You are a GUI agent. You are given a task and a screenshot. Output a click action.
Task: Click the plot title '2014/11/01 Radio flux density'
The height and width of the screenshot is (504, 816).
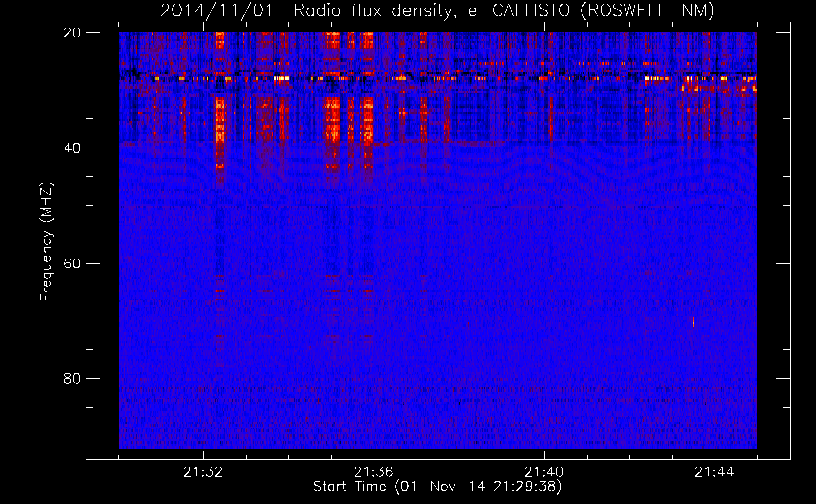click(x=437, y=10)
